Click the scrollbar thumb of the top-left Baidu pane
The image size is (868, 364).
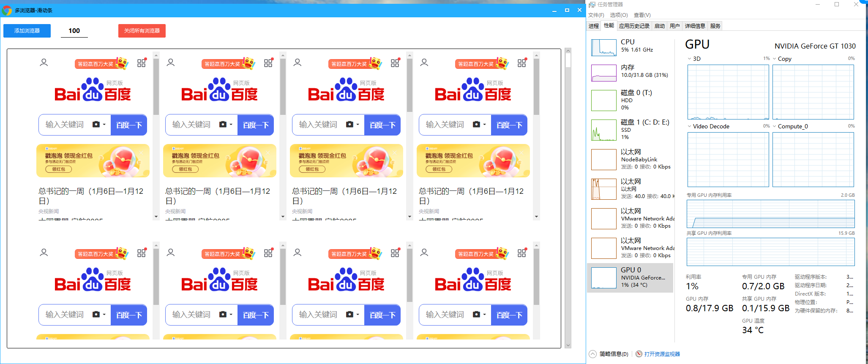click(x=156, y=87)
